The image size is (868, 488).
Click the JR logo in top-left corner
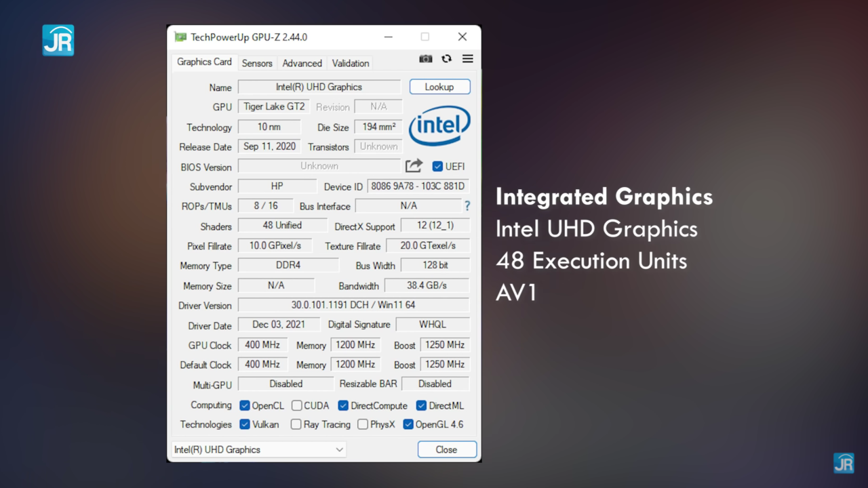pos(58,40)
